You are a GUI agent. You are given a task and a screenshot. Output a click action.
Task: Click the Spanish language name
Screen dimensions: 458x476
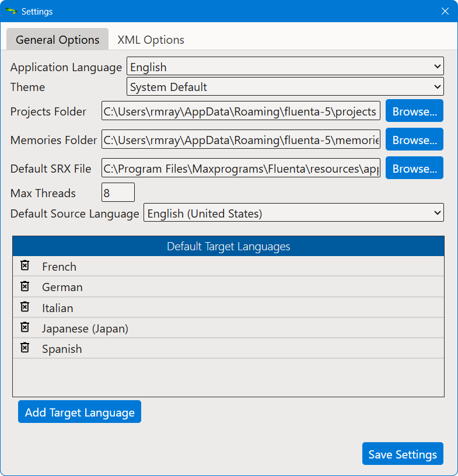[62, 349]
